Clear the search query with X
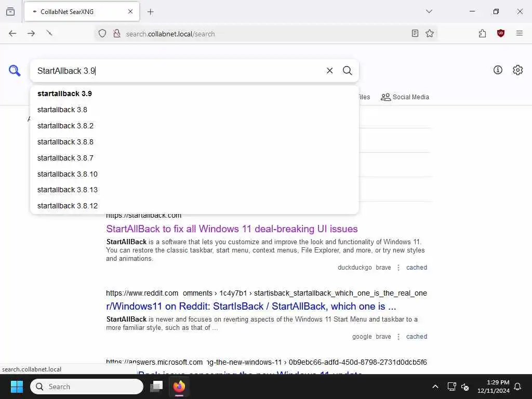The image size is (532, 399). 329,71
